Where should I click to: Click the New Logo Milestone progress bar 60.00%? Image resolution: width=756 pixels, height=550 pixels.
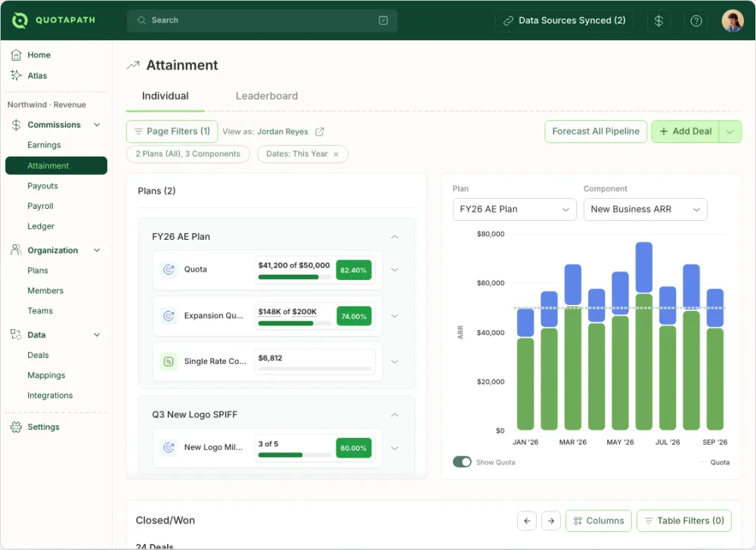point(295,455)
